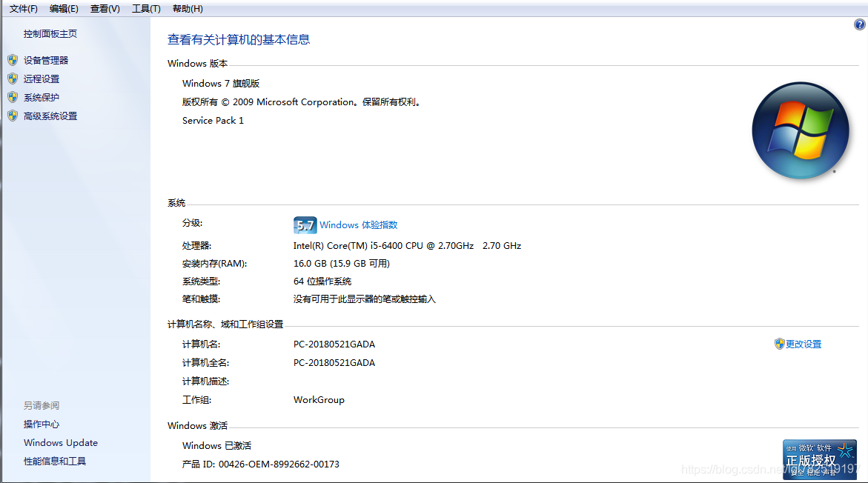This screenshot has height=483, width=868.
Task: Open 系统保护 link
Action: [x=42, y=97]
